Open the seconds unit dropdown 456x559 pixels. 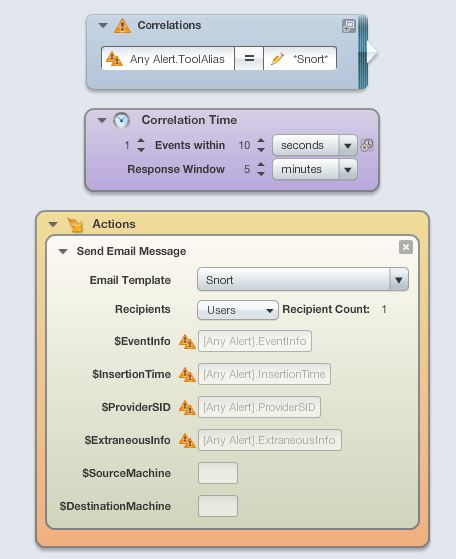click(314, 145)
